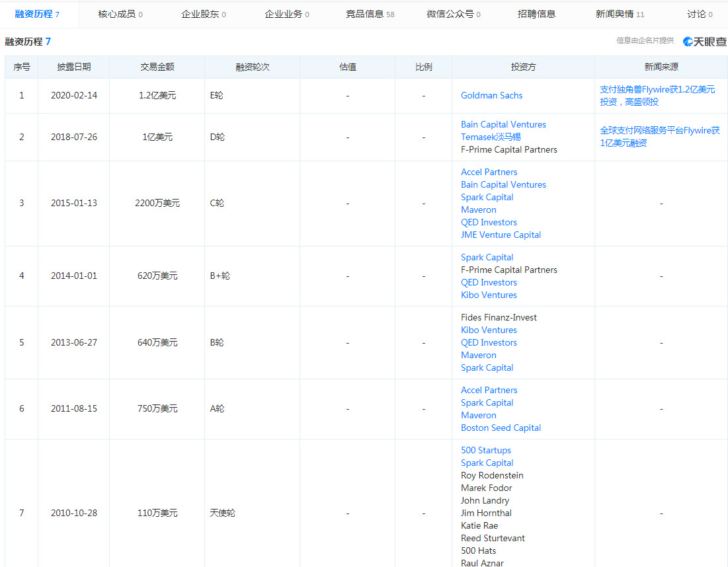Click Accel Partners in C轮 row
This screenshot has height=567, width=728.
pos(489,172)
